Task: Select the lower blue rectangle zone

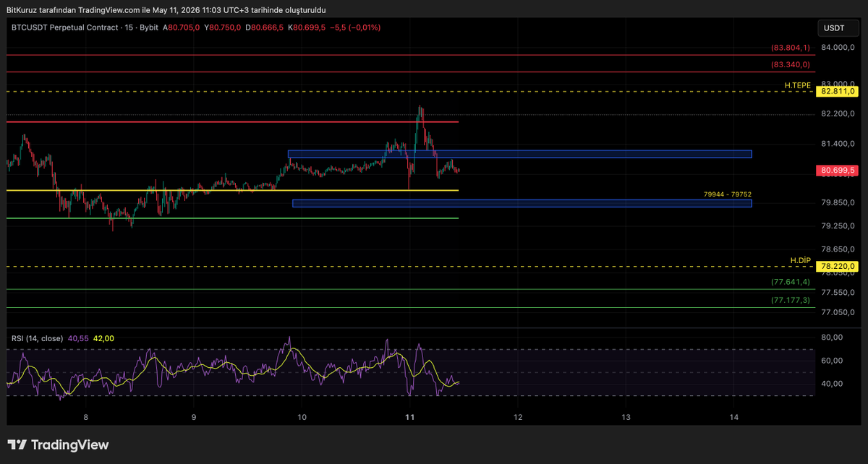Action: 522,203
